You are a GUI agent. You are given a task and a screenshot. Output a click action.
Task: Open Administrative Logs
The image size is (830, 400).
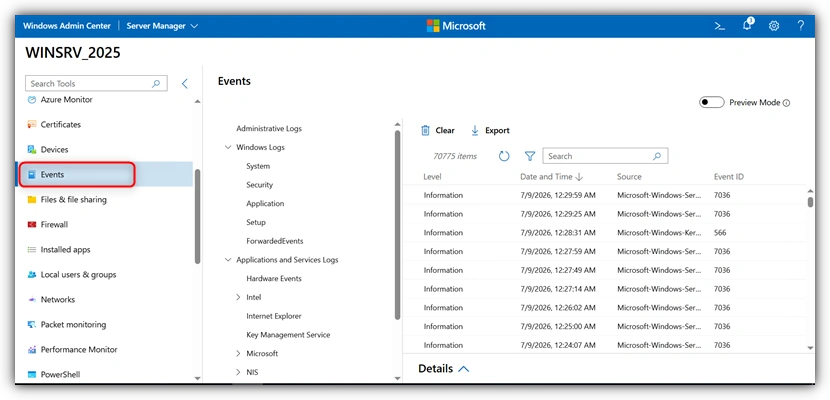click(269, 129)
